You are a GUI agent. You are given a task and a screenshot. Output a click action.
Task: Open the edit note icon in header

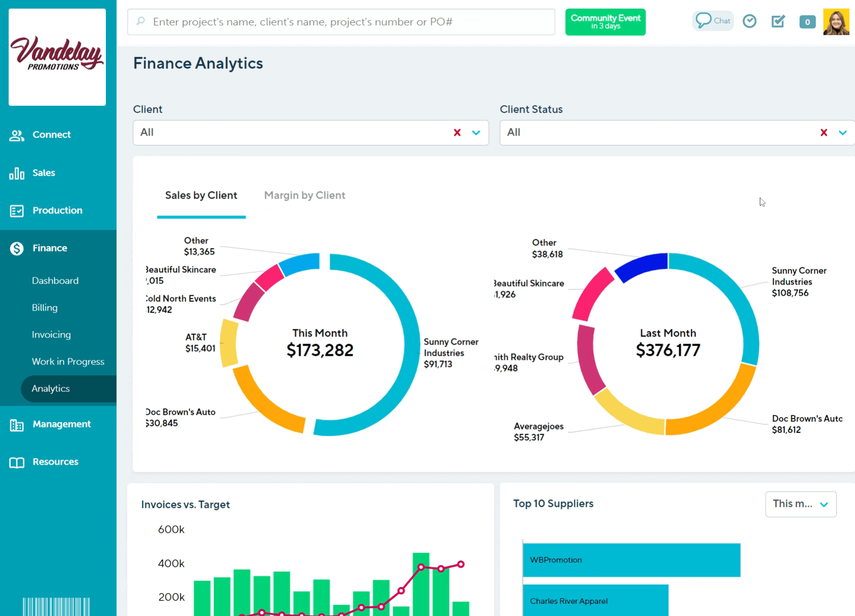778,21
